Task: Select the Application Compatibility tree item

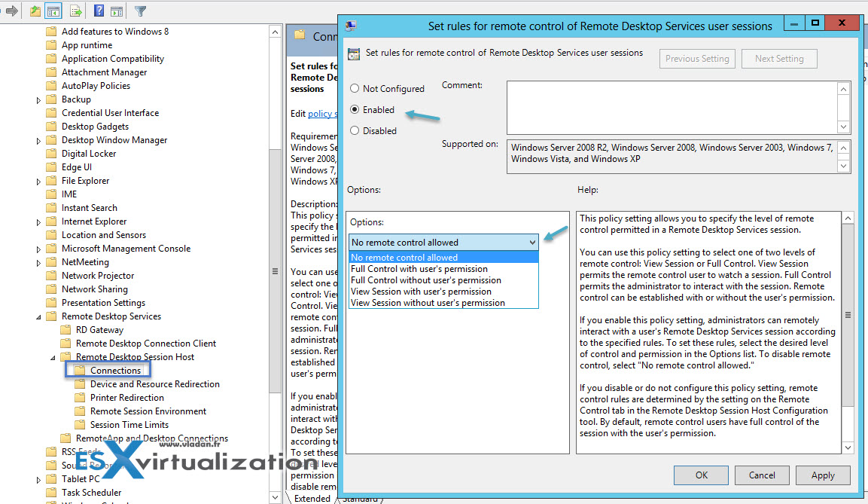Action: 112,59
